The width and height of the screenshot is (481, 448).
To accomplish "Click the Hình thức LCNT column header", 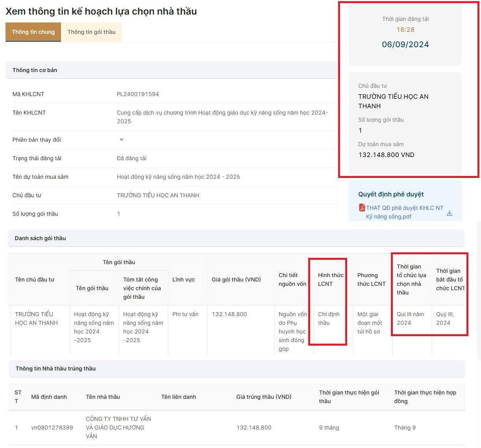I will [331, 280].
